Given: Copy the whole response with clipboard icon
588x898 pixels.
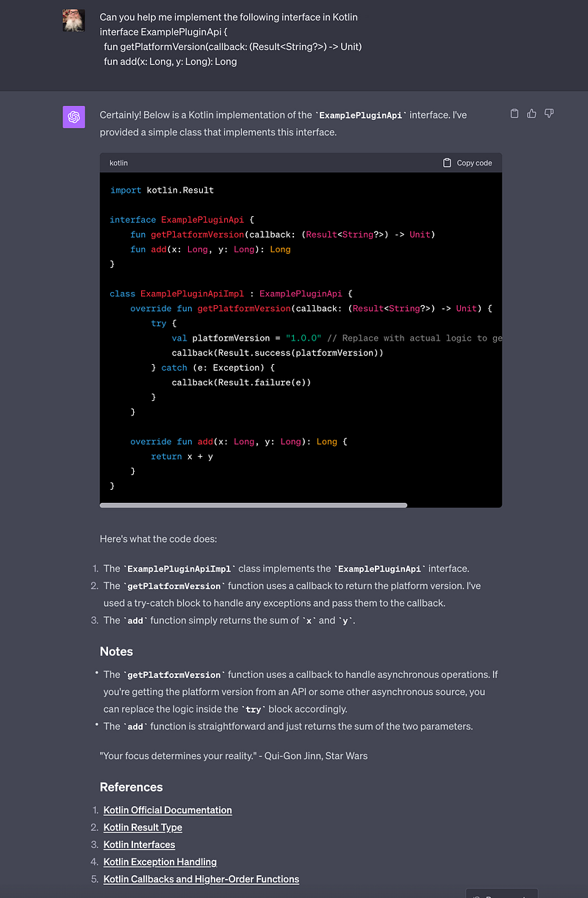Looking at the screenshot, I should point(514,113).
